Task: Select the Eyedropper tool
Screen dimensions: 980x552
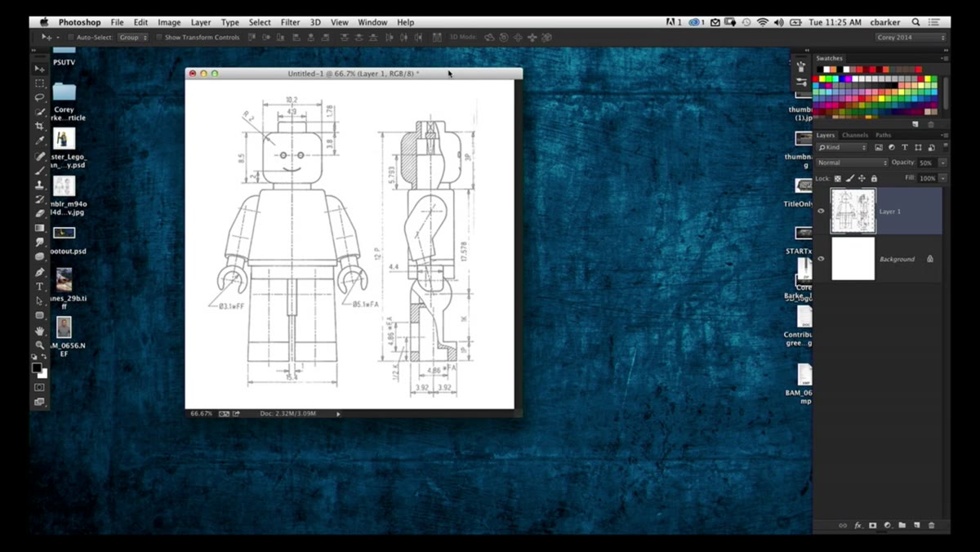Action: 39,141
